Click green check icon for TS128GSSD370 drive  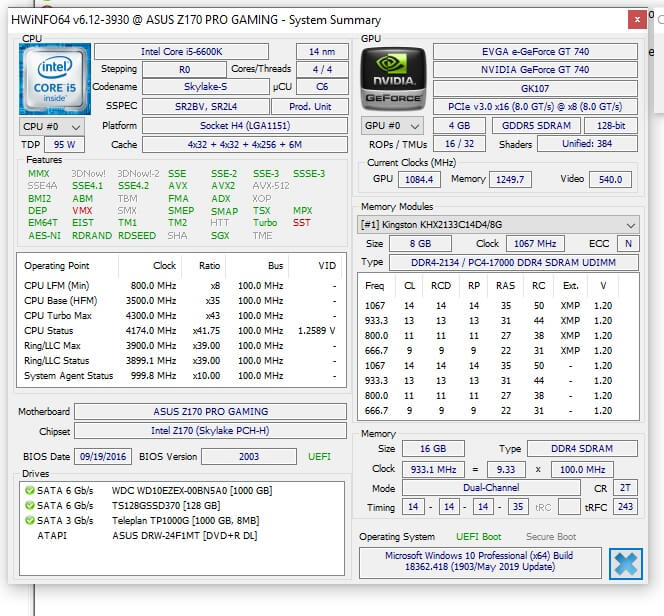click(28, 506)
